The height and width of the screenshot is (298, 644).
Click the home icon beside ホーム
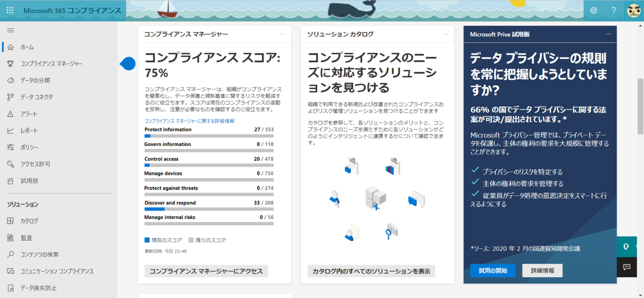[10, 47]
